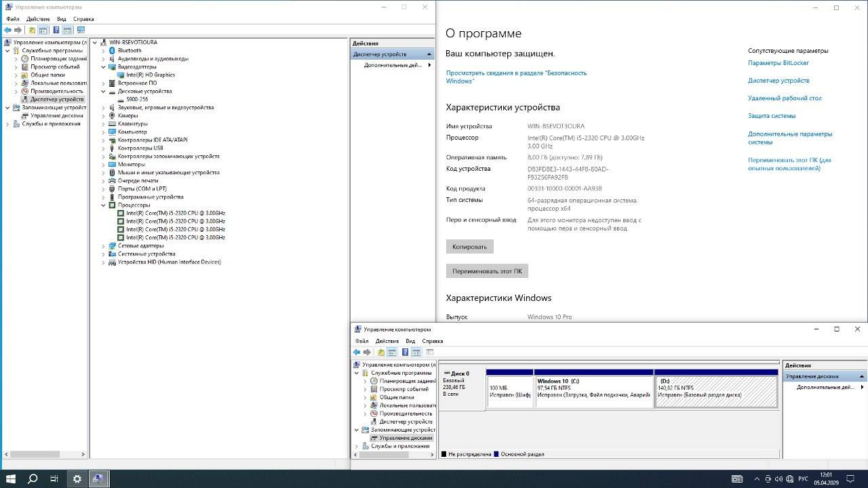
Task: Select the (D:) 140,82 ГБ partition block
Action: click(x=716, y=389)
